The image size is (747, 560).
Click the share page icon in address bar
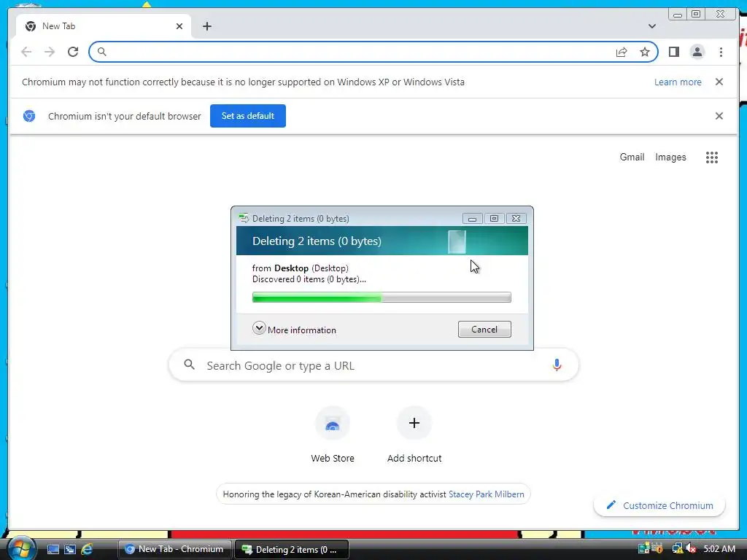pyautogui.click(x=622, y=52)
